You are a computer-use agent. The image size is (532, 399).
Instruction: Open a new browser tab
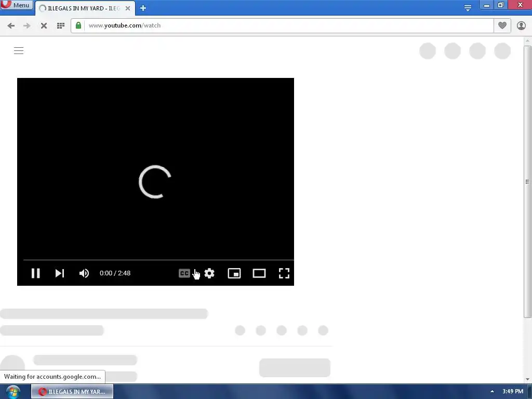coord(143,8)
